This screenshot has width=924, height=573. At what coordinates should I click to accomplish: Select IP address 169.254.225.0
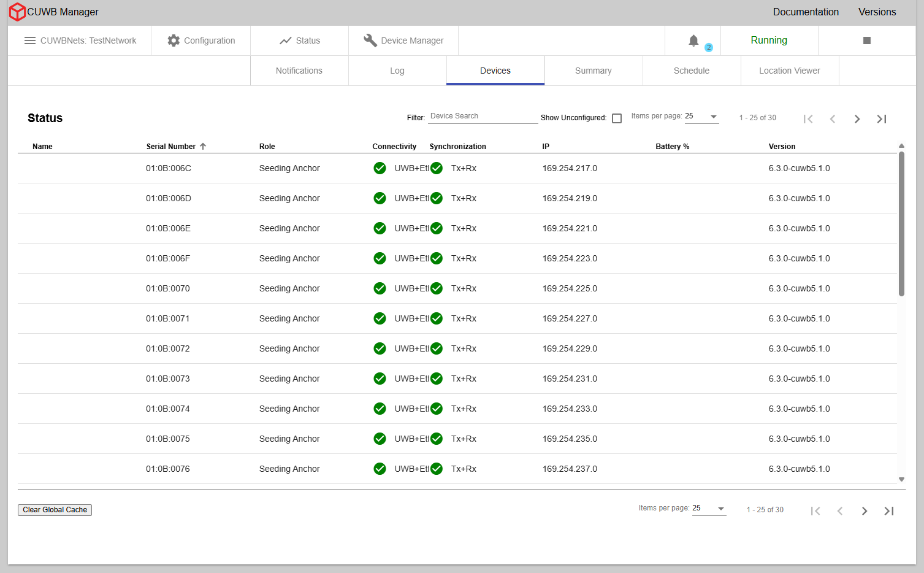(x=570, y=288)
